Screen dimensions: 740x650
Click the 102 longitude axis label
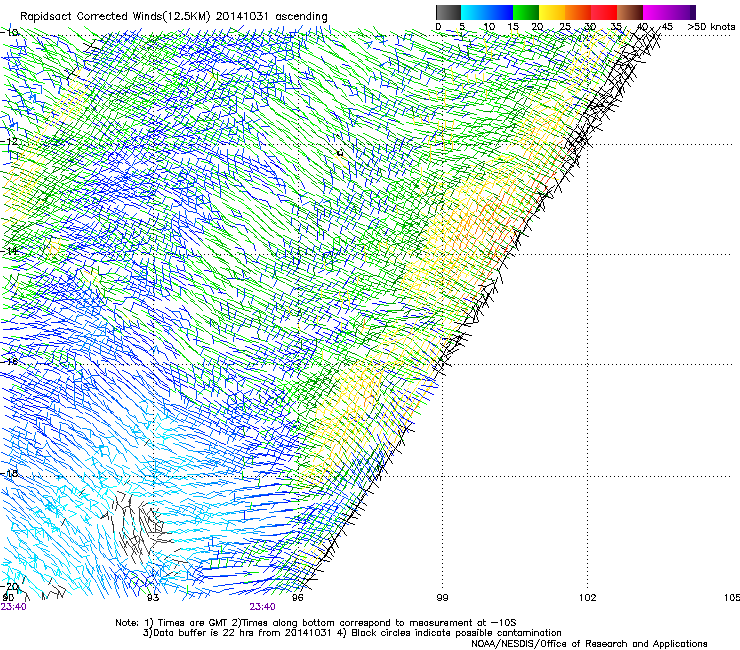[x=588, y=598]
